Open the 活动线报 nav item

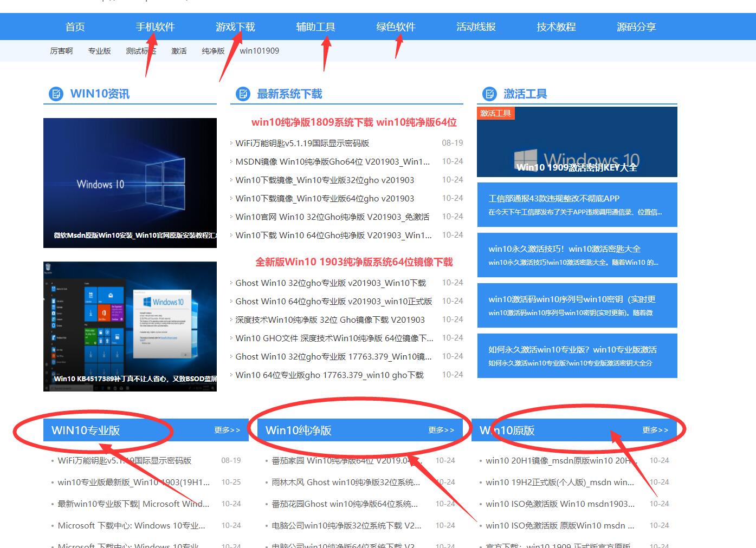coord(476,27)
